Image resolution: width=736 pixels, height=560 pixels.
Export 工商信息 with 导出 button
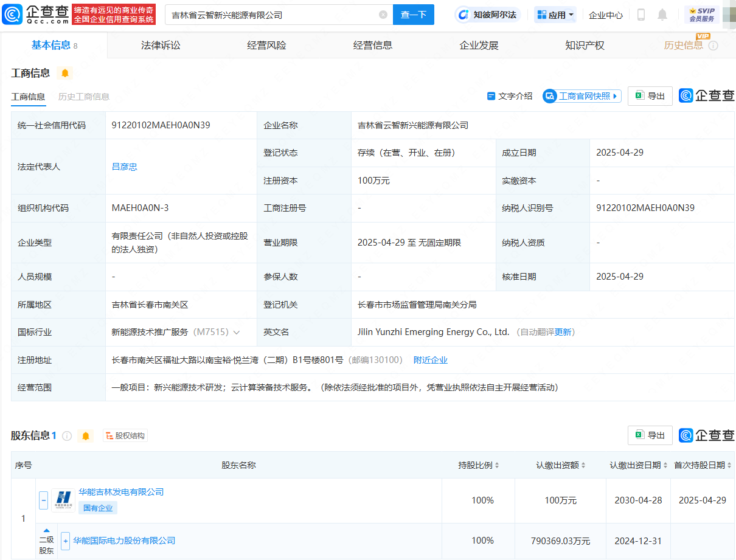coord(650,96)
